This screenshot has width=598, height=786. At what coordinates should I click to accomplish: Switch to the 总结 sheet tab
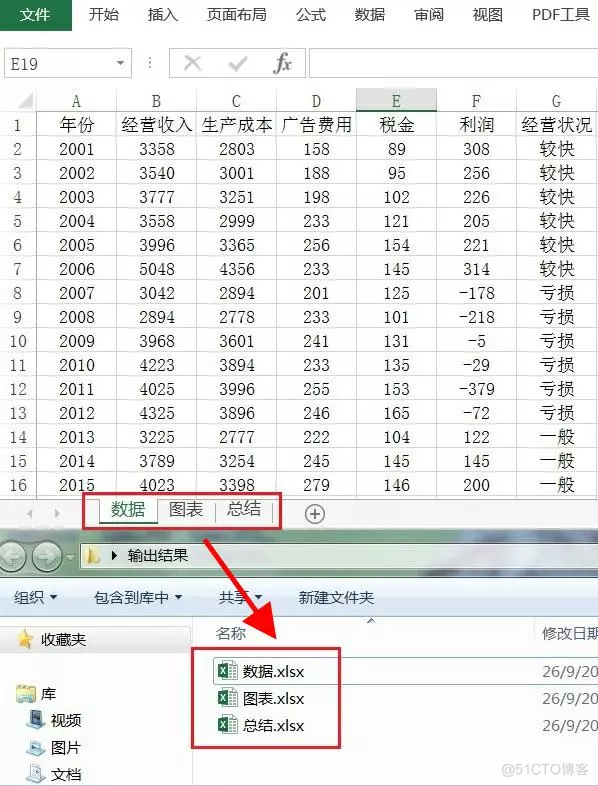point(244,509)
